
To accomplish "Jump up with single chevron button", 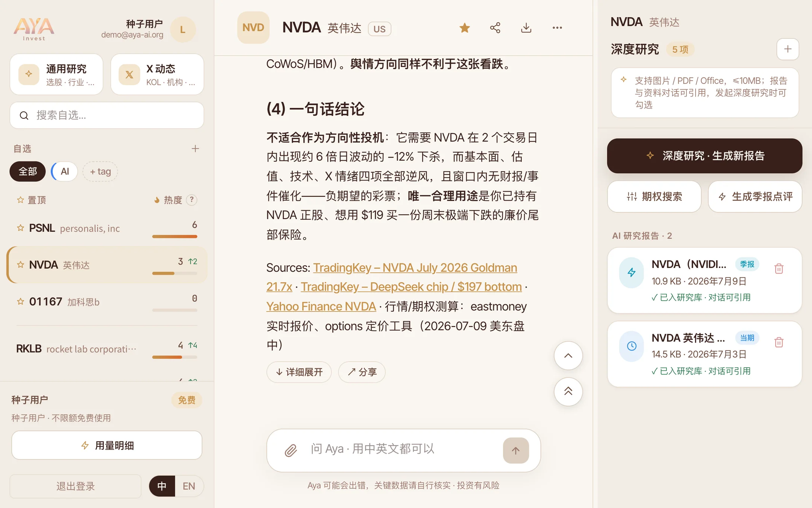I will [568, 356].
